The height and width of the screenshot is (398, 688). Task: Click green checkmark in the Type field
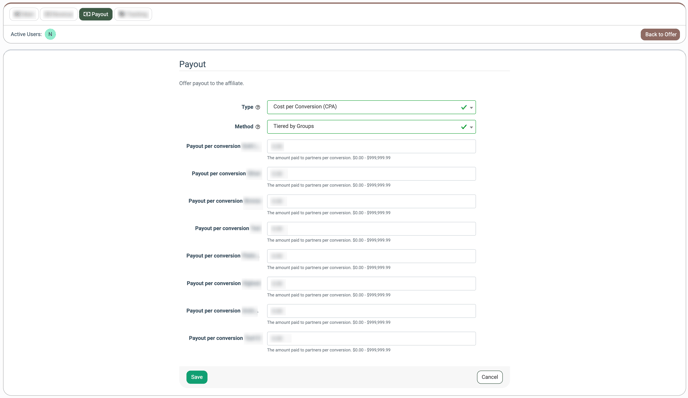(x=464, y=107)
